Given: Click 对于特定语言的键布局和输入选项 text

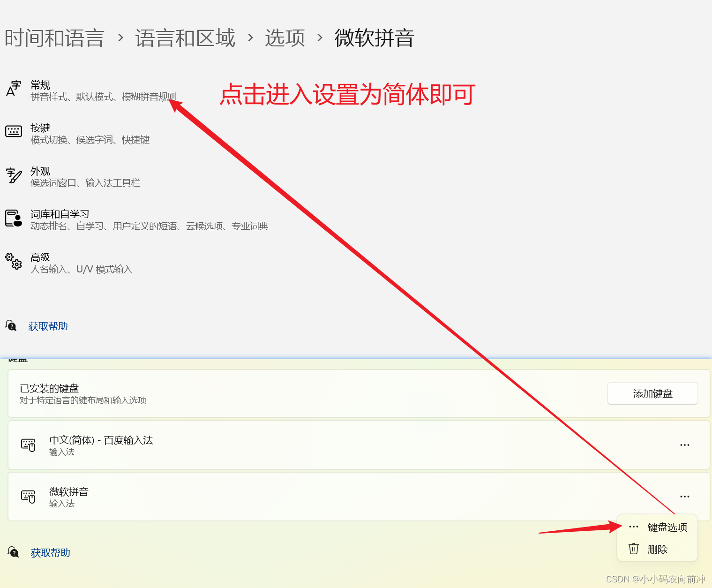Looking at the screenshot, I should [x=83, y=400].
